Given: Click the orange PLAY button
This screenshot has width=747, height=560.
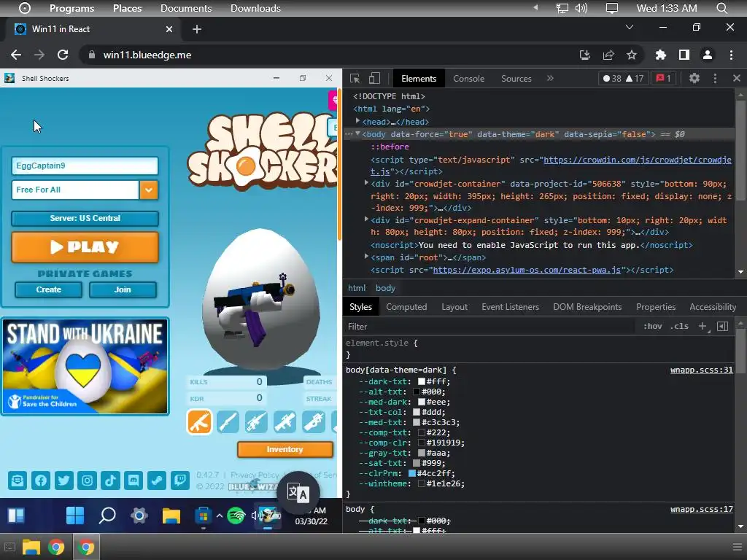Looking at the screenshot, I should point(85,247).
